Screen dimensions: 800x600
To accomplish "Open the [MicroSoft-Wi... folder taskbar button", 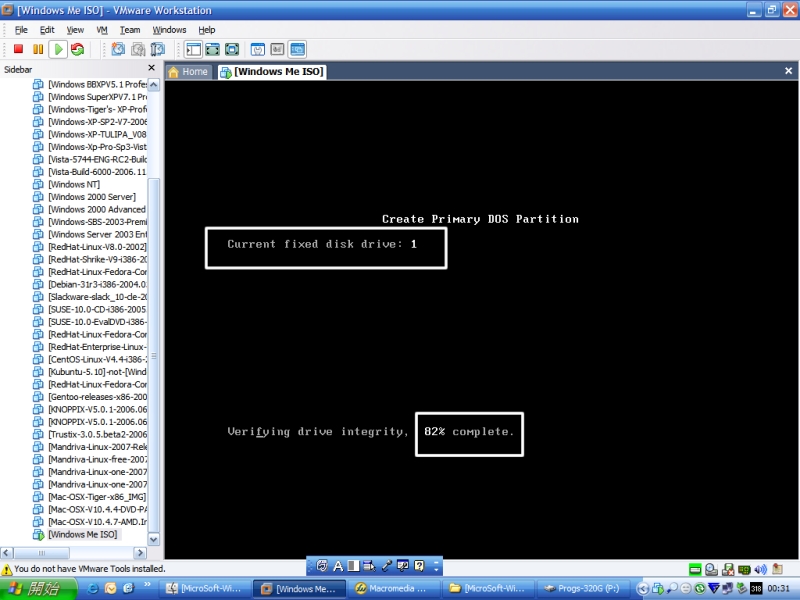I will (x=488, y=589).
